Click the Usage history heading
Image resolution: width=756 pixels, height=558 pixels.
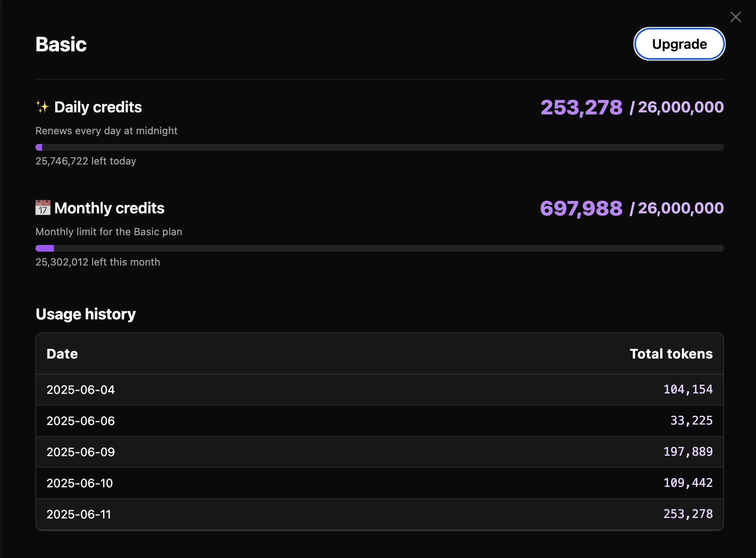(85, 314)
